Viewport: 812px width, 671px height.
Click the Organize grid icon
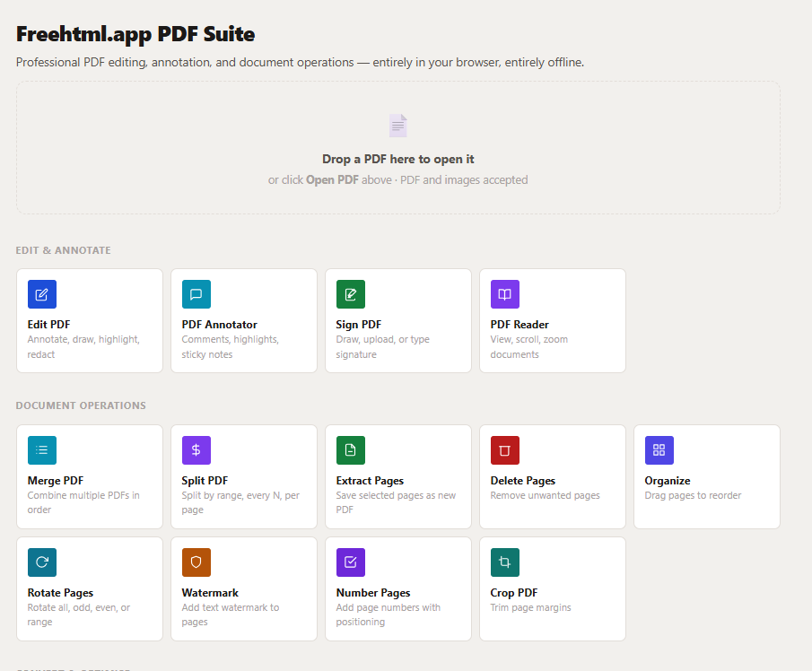[659, 449]
